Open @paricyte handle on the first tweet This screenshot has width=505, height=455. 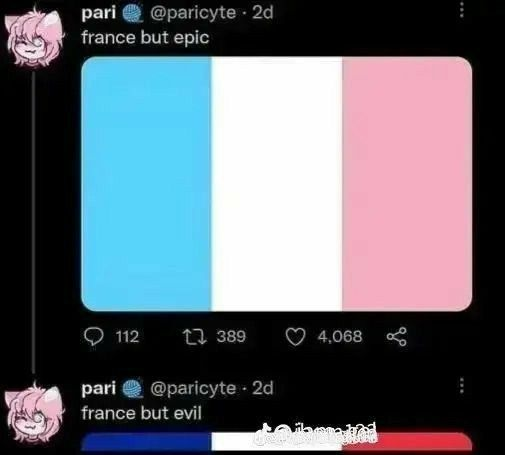coord(193,13)
